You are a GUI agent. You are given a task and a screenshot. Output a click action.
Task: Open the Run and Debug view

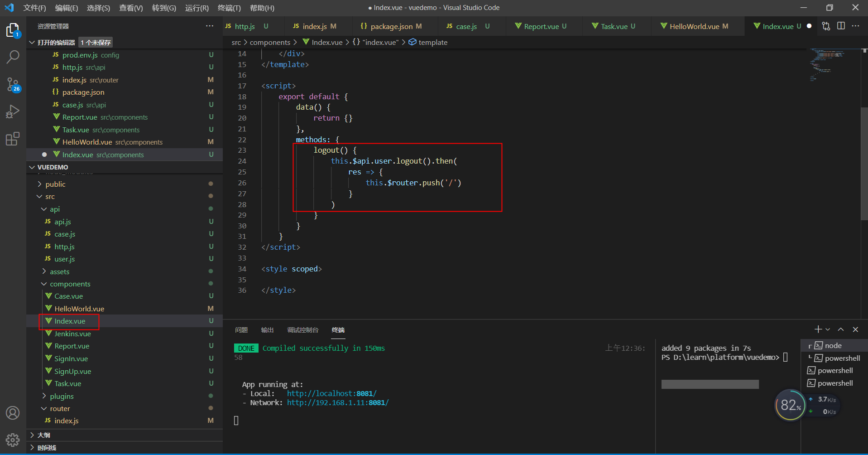coord(13,111)
